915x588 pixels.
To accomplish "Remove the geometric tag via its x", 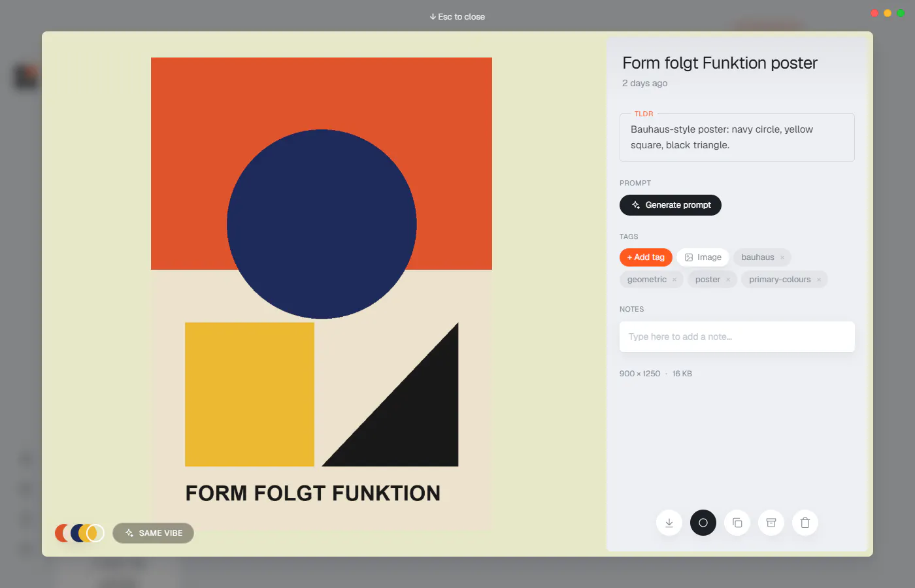I will click(x=674, y=280).
